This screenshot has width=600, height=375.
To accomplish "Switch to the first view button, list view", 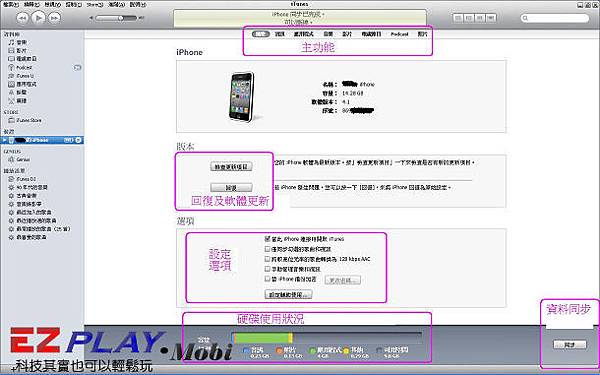I will 458,18.
